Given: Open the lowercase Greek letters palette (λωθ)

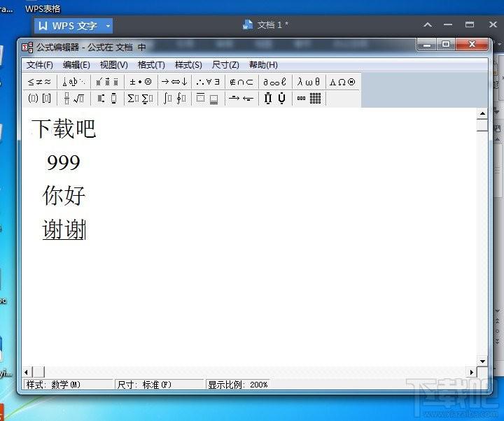Looking at the screenshot, I should [309, 82].
